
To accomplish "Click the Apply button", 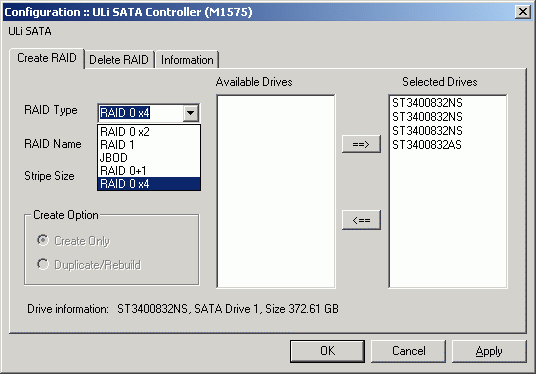I will pos(489,351).
